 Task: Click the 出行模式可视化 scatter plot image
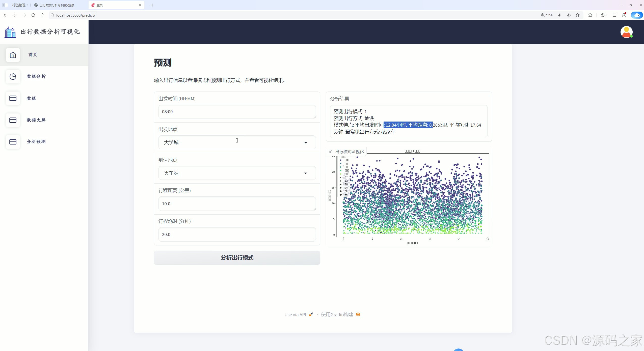(x=412, y=197)
